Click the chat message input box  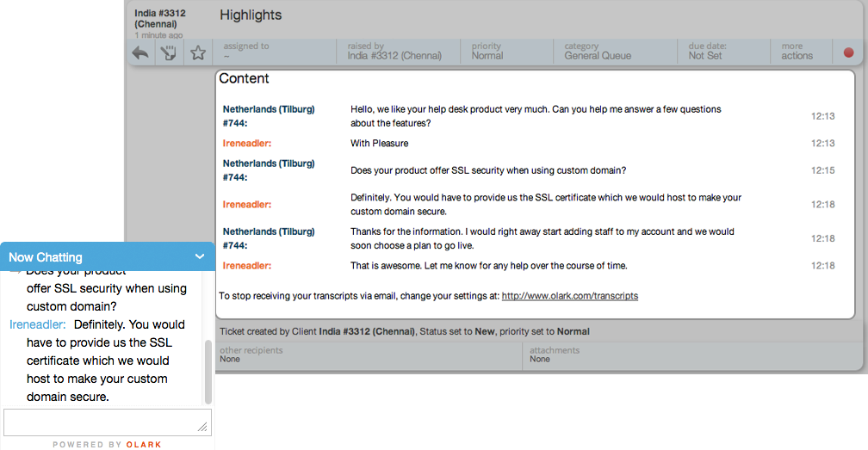(108, 422)
